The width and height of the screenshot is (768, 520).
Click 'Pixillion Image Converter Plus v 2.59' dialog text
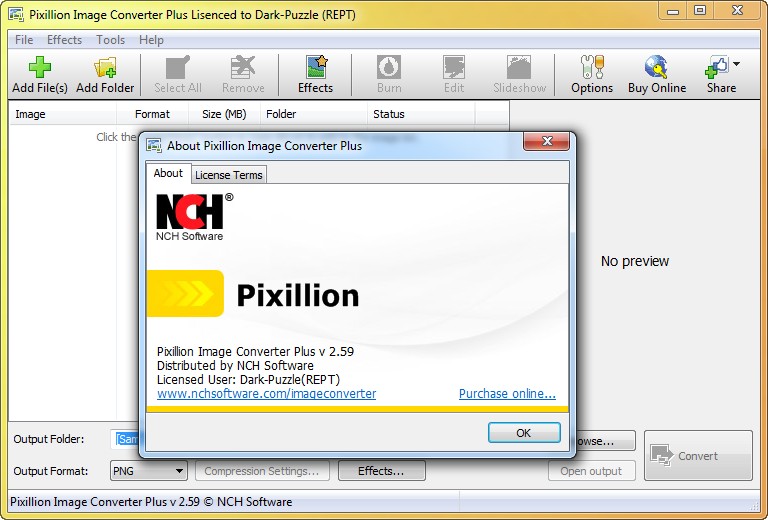(x=255, y=352)
